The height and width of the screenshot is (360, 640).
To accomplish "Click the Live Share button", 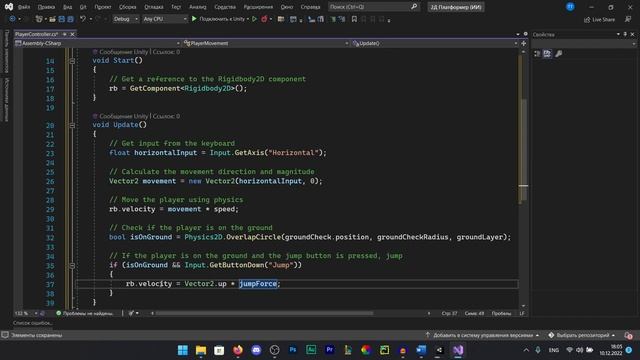I will pyautogui.click(x=599, y=20).
